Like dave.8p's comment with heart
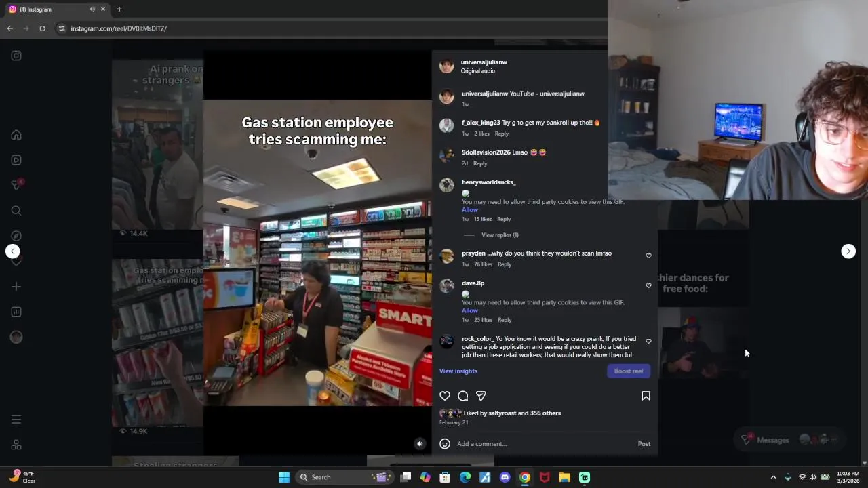 tap(648, 286)
